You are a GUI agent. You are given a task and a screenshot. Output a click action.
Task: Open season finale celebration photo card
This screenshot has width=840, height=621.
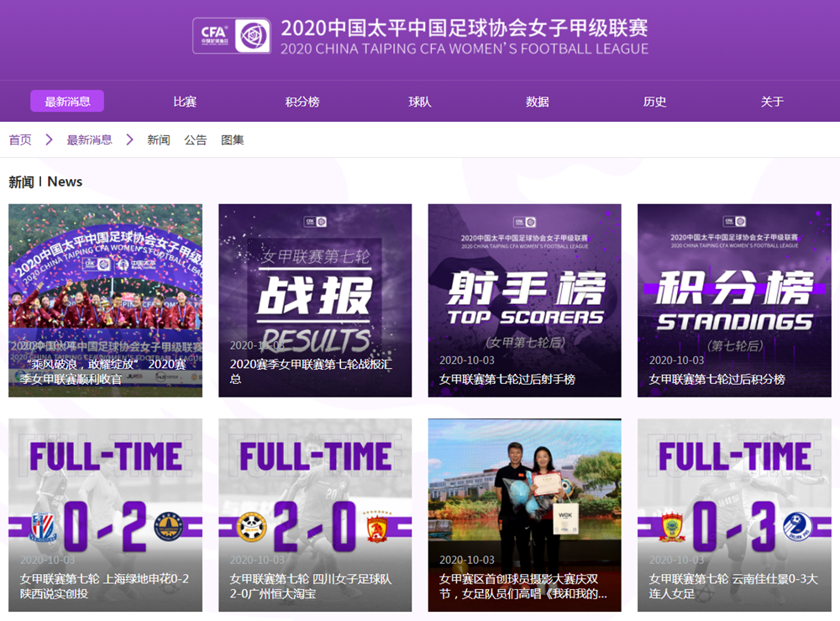click(x=106, y=301)
